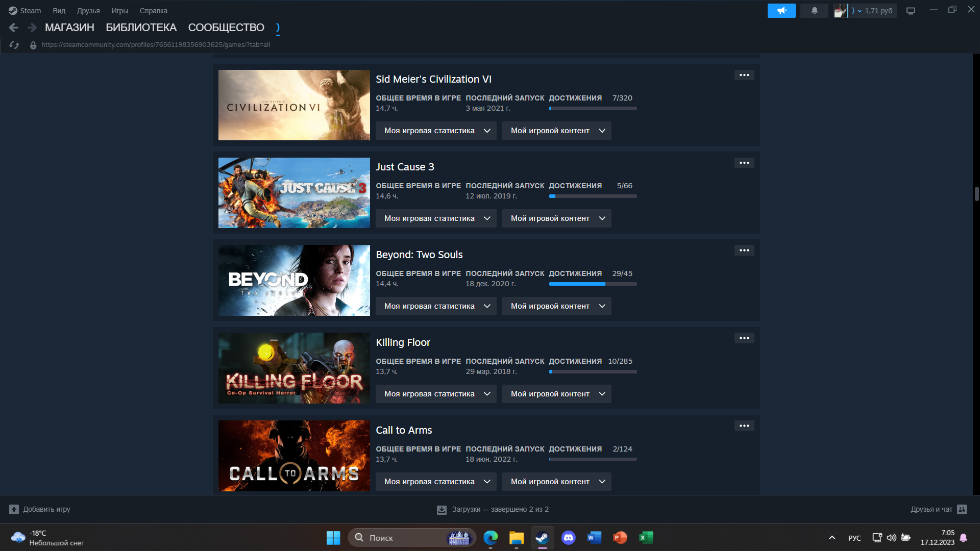Open the Игры menu
Screen dimensions: 980x551
click(120, 10)
